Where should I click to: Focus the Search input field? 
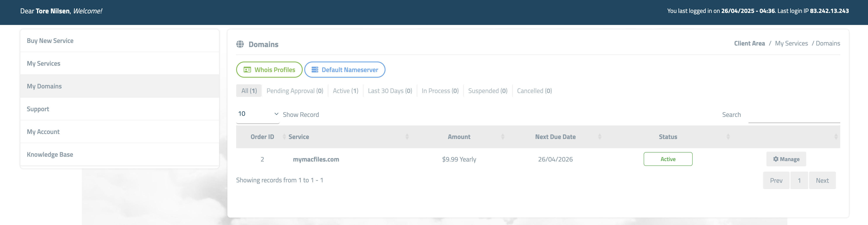pyautogui.click(x=794, y=115)
